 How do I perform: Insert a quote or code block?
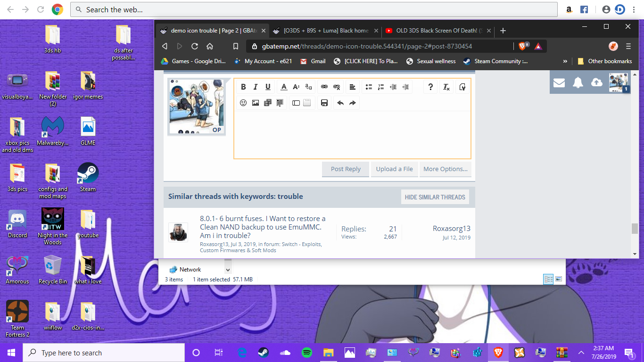pyautogui.click(x=280, y=103)
